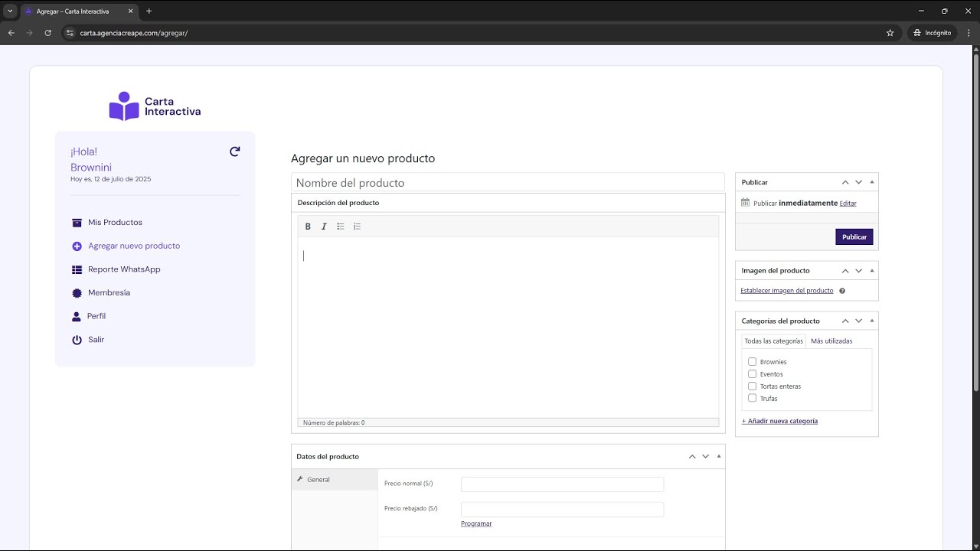Image resolution: width=980 pixels, height=551 pixels.
Task: Toggle italic formatting in description editor
Action: point(324,227)
